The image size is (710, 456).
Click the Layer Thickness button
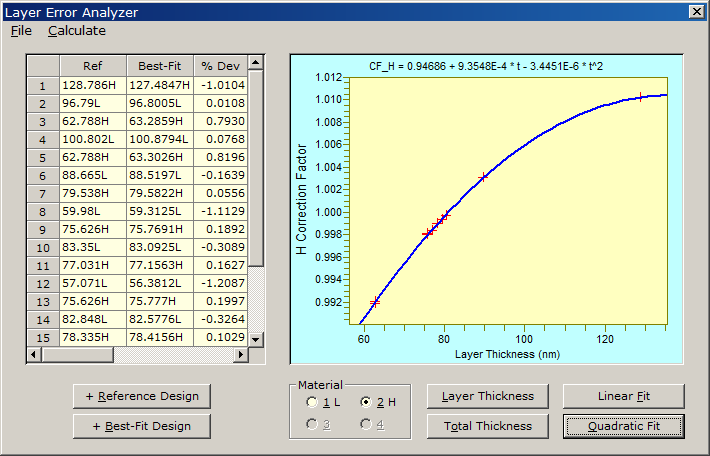point(488,396)
